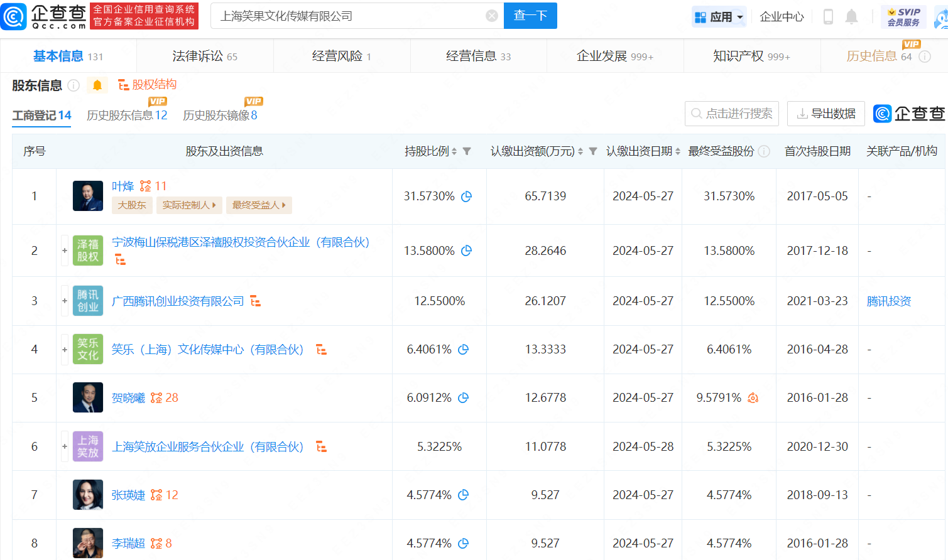Viewport: 948px width, 560px height.
Task: Click 贺晓曦's portrait thumbnail
Action: [x=88, y=397]
